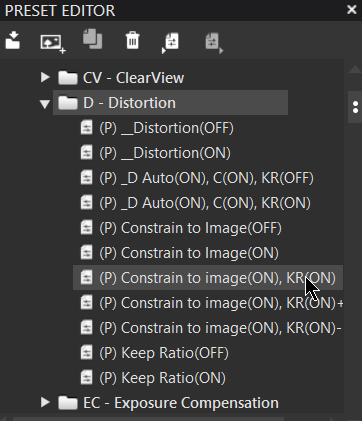
Task: Select the __Distortion(ON) preset
Action: click(165, 153)
